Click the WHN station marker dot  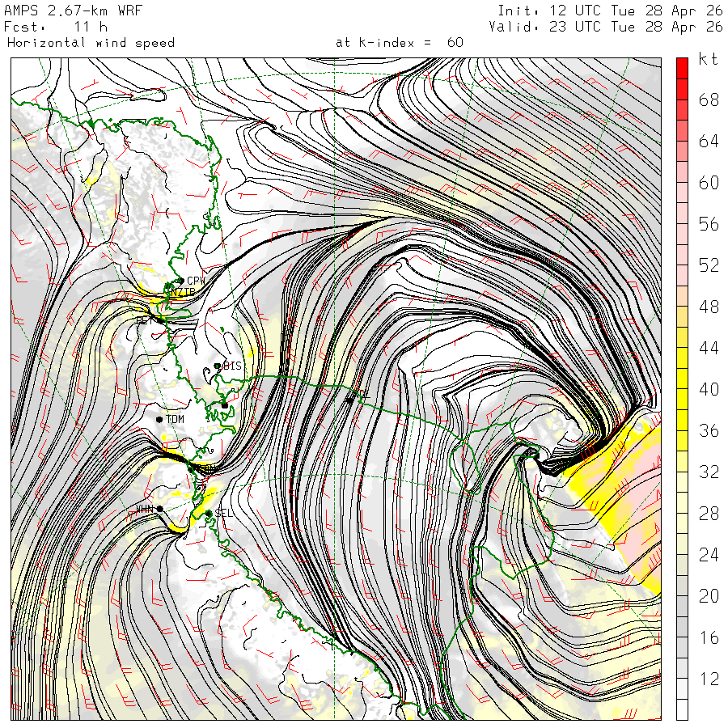pyautogui.click(x=159, y=509)
